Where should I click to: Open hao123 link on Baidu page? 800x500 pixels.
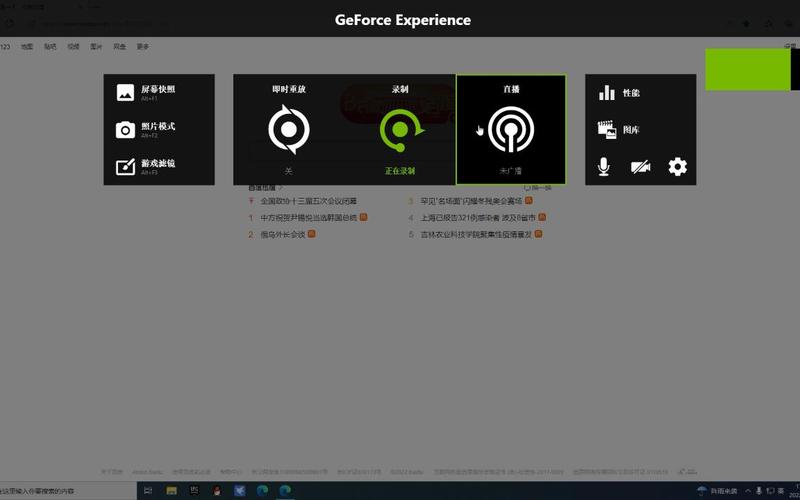[5, 46]
